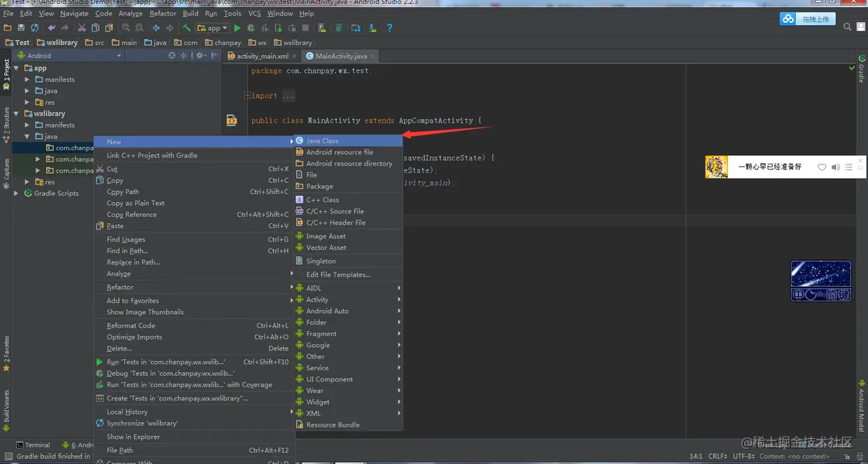868x464 pixels.
Task: Open the app run configuration dropdown
Action: (212, 28)
